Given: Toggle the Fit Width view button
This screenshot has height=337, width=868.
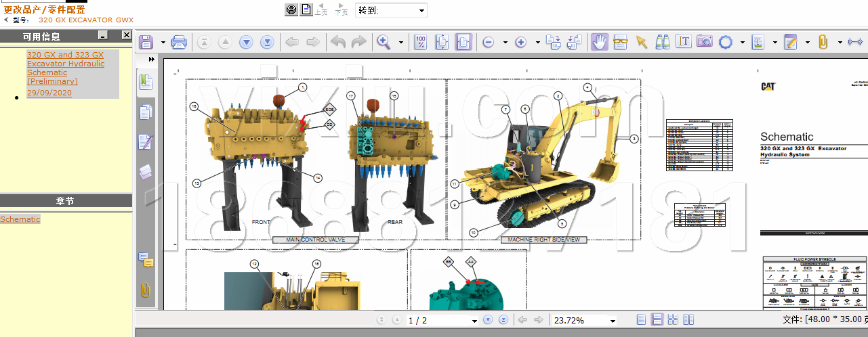Looking at the screenshot, I should point(463,42).
